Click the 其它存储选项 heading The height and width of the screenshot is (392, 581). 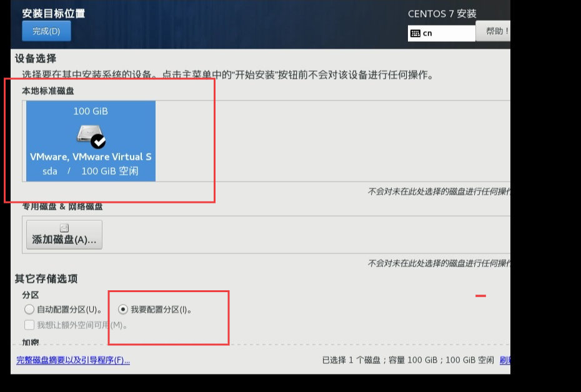[46, 278]
